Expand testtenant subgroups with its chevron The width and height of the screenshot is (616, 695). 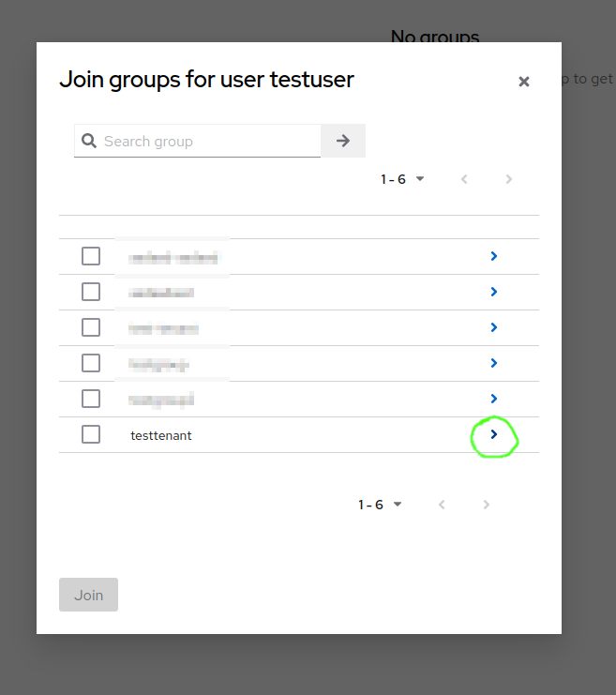click(494, 434)
